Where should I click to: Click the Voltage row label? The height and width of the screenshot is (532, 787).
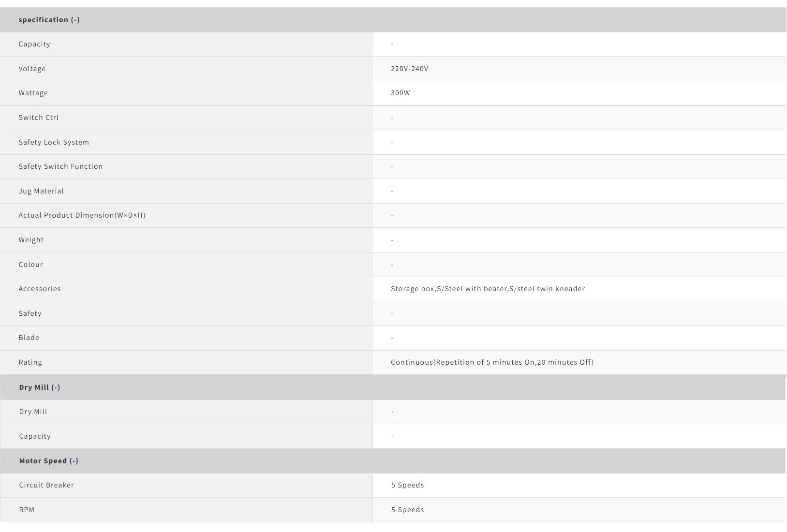click(32, 69)
